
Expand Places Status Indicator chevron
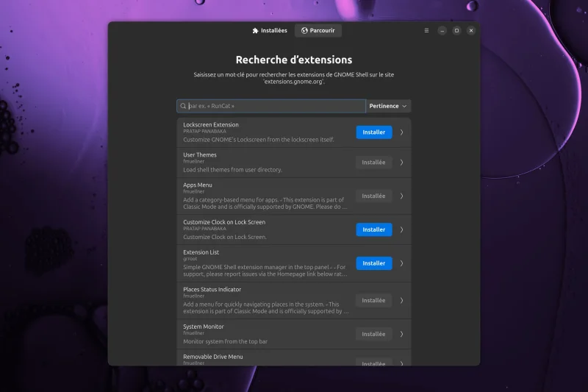[x=401, y=301]
